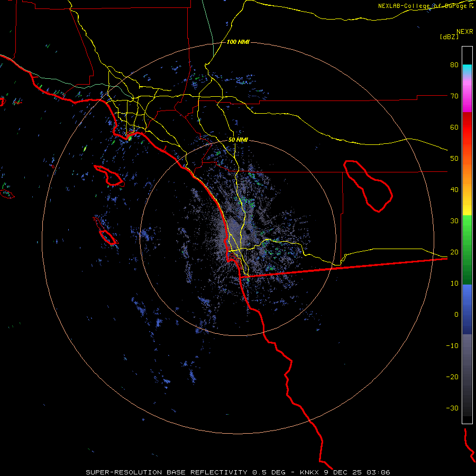Click the "[dBZ]" units label

[449, 37]
